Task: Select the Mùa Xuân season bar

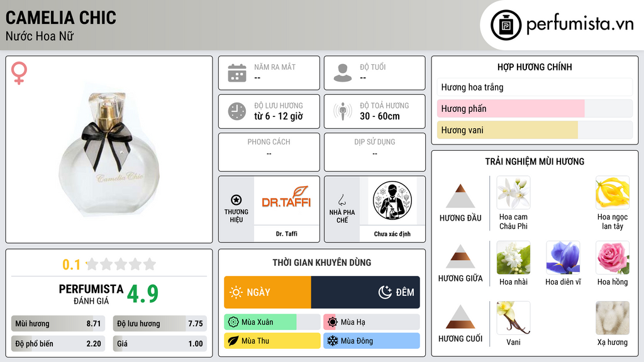Action: [272, 322]
